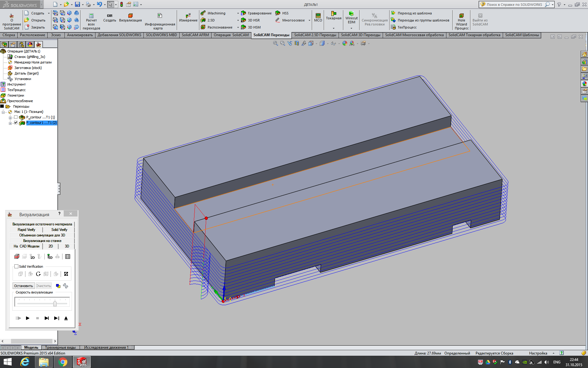This screenshot has height=368, width=588.
Task: Click the wrench settings icon in Визуализация panel
Action: click(x=66, y=286)
